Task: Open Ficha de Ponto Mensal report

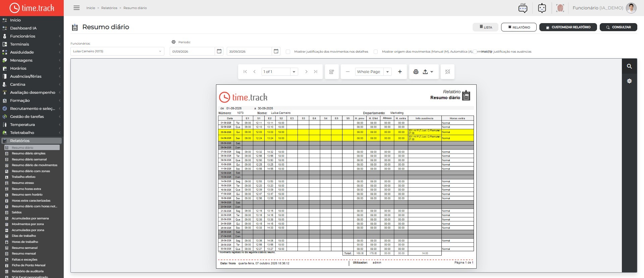Action: (x=29, y=265)
